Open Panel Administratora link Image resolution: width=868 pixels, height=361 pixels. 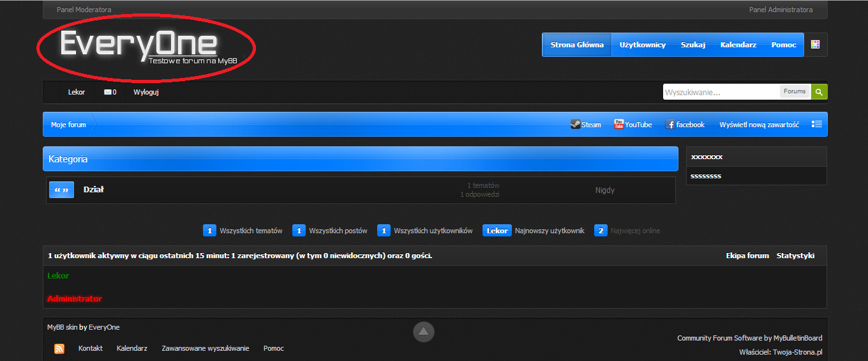(x=781, y=10)
